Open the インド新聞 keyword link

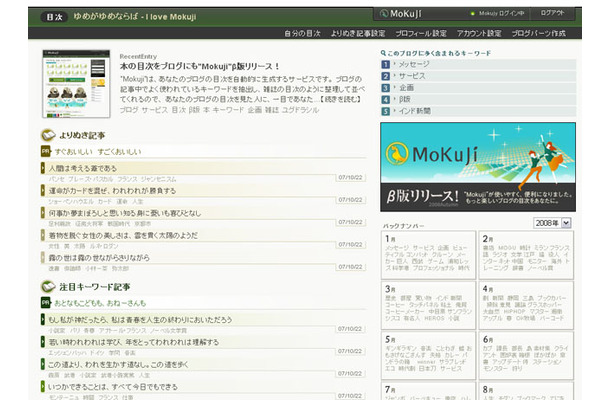pyautogui.click(x=414, y=111)
